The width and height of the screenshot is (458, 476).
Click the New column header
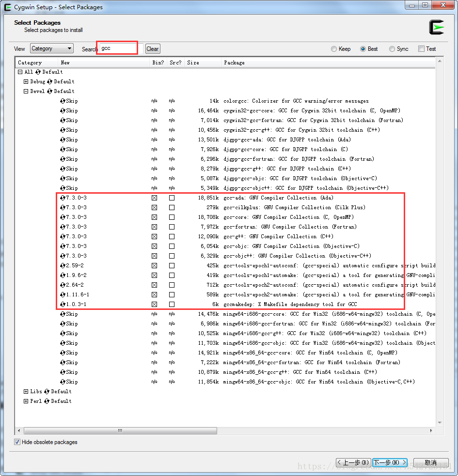pos(104,62)
